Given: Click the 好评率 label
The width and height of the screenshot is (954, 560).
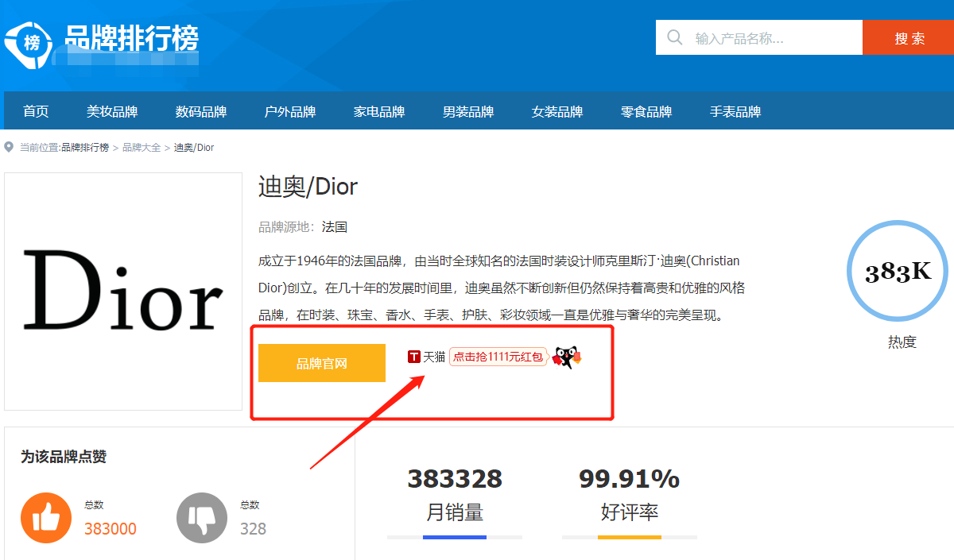Looking at the screenshot, I should tap(630, 512).
